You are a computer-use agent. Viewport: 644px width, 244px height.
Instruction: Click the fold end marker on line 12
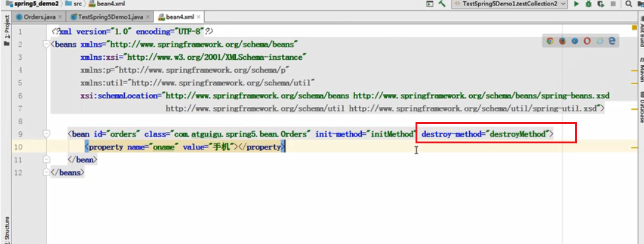coord(46,172)
